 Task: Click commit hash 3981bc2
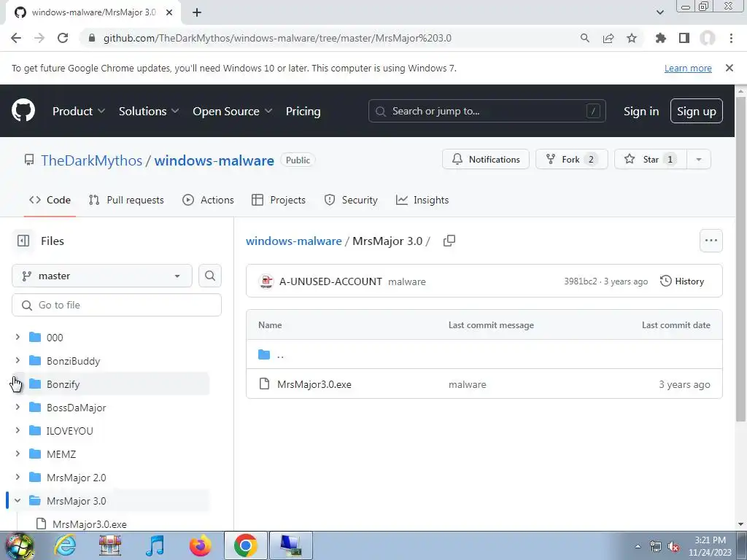click(580, 281)
